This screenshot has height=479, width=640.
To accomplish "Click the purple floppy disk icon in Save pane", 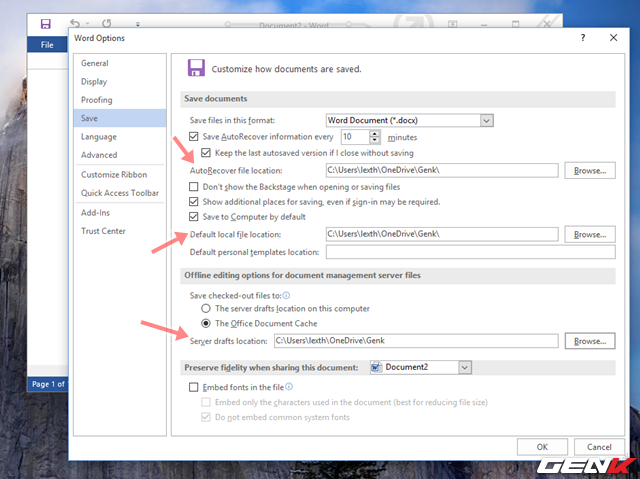I will pos(196,68).
